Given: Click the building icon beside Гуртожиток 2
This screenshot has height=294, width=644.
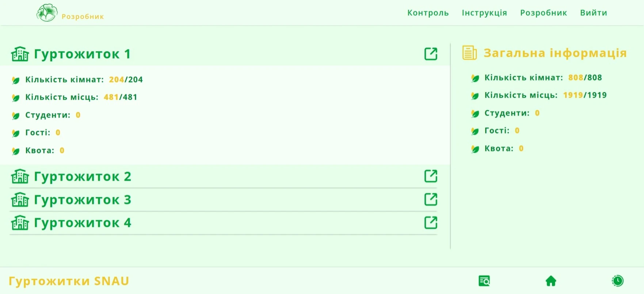Looking at the screenshot, I should coord(20,176).
